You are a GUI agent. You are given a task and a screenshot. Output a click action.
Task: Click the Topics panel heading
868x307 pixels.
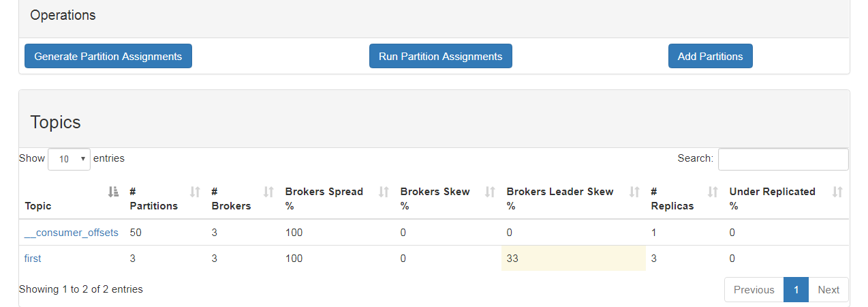(55, 122)
